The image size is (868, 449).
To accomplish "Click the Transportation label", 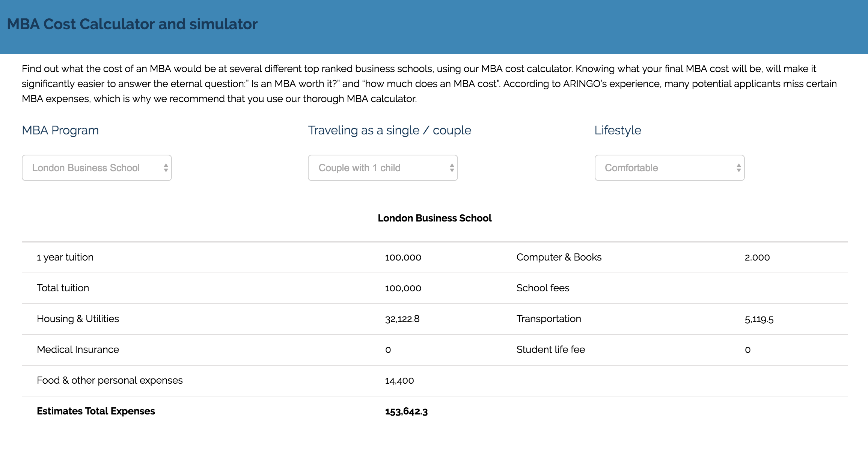I will click(x=549, y=319).
